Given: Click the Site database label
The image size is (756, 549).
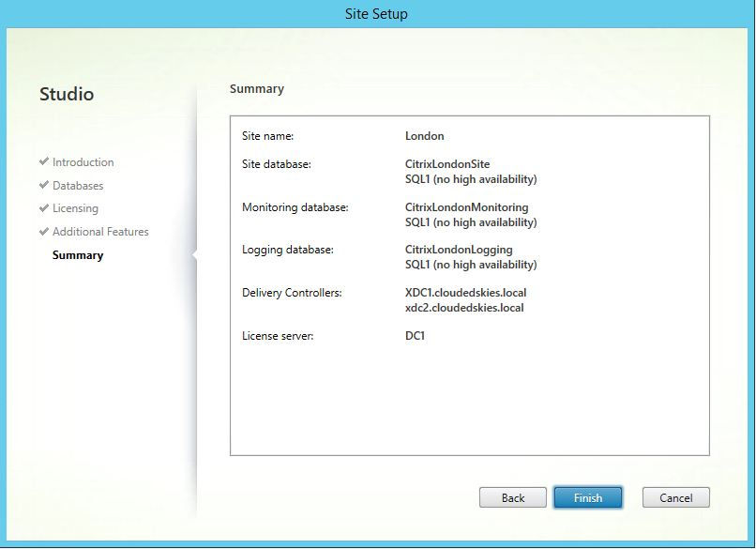Looking at the screenshot, I should [277, 164].
